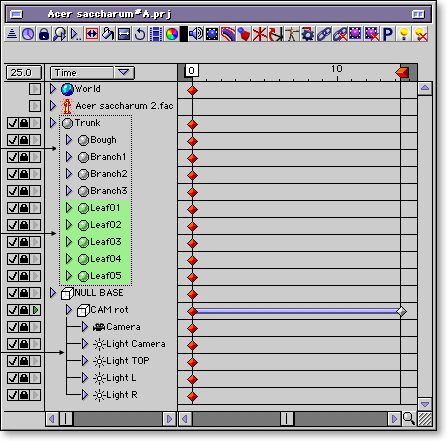Click the yellow light bulb icon
447x441 pixels.
[404, 34]
